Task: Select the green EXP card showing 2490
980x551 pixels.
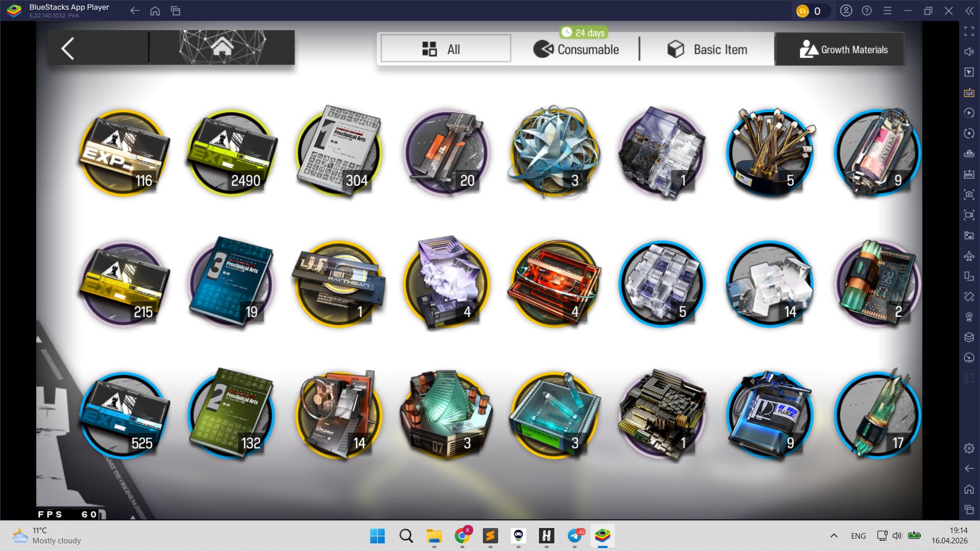Action: click(231, 153)
